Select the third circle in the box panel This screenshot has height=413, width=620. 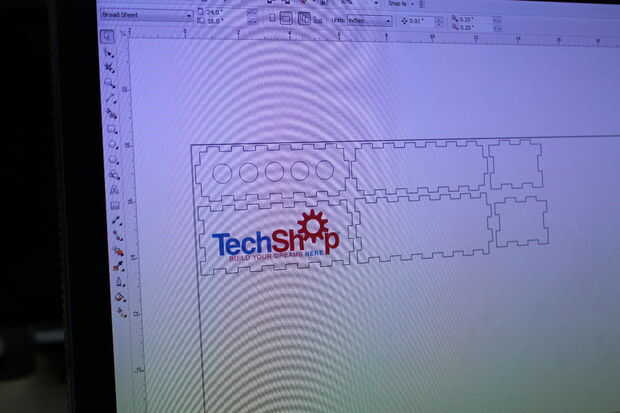coord(274,172)
